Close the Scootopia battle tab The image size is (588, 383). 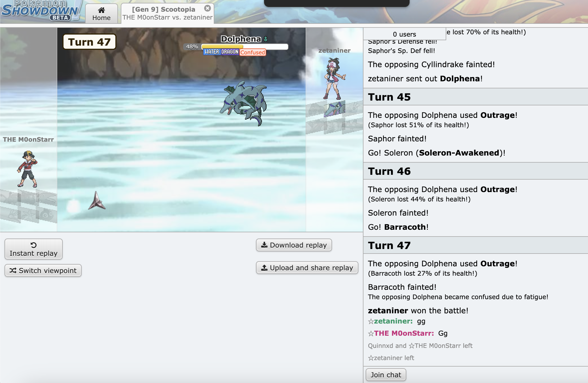(x=208, y=8)
